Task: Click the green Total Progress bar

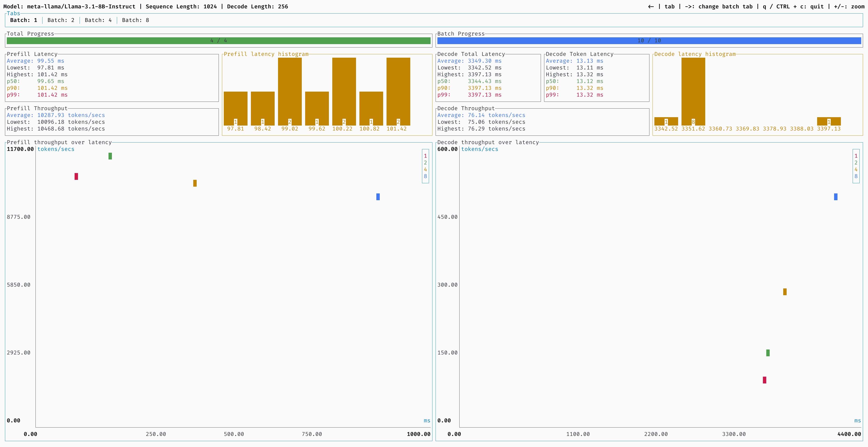Action: (x=219, y=41)
